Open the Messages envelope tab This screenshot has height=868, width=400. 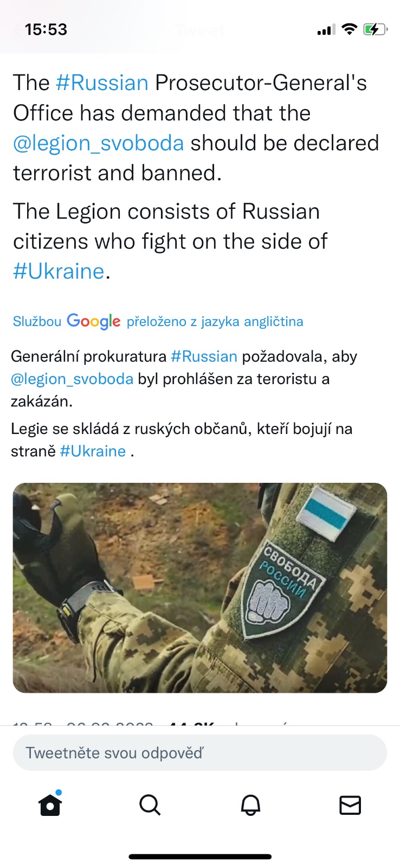tap(350, 805)
